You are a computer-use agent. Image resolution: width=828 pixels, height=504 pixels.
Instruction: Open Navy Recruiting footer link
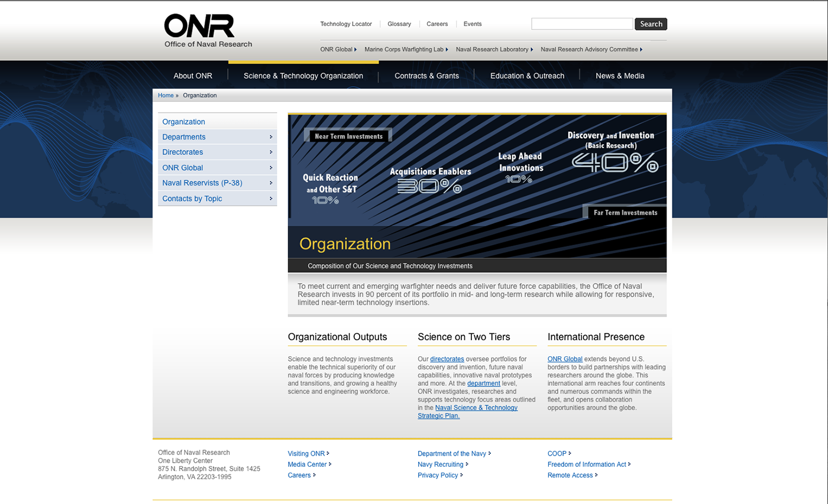click(442, 464)
